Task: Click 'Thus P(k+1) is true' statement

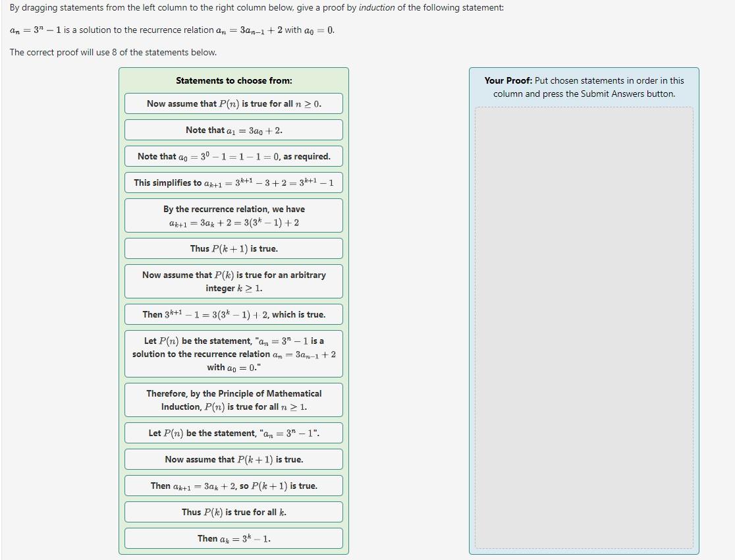Action: [233, 248]
